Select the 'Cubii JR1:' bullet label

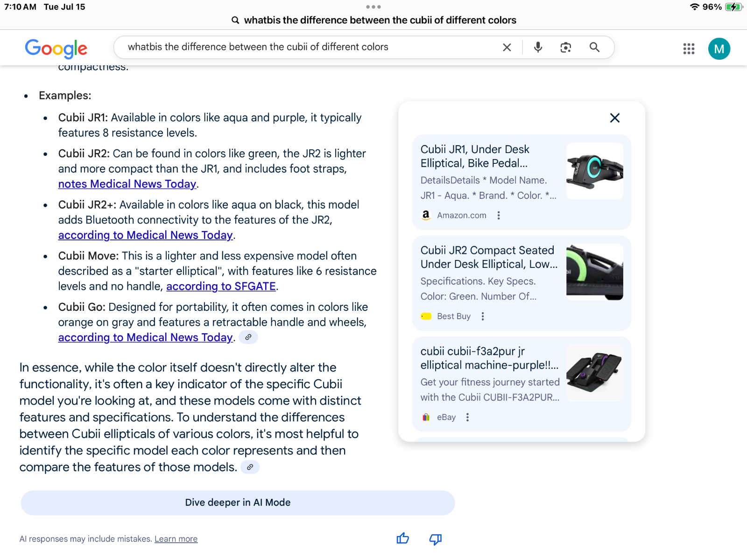(83, 118)
